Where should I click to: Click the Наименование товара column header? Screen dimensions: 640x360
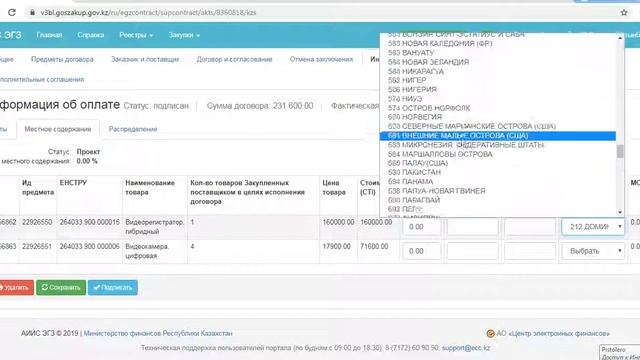[x=150, y=187]
